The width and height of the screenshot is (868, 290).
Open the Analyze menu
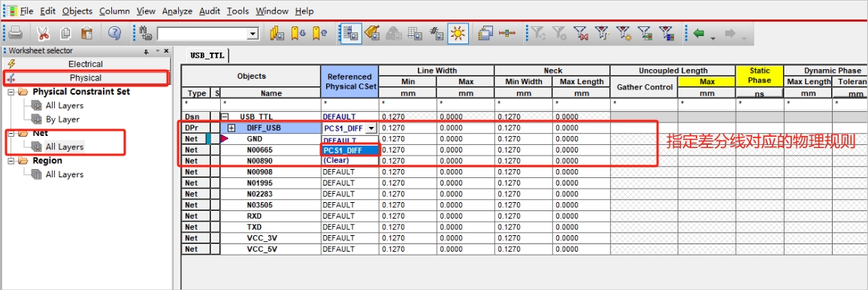(177, 11)
